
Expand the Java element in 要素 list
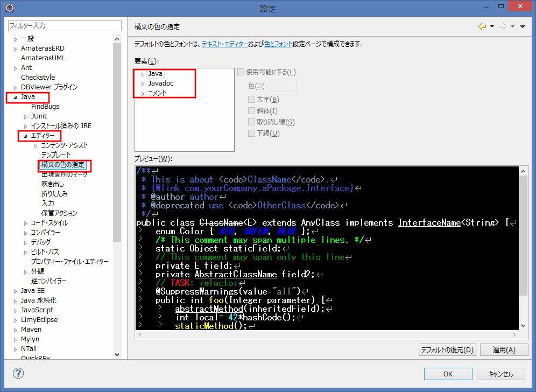point(143,74)
